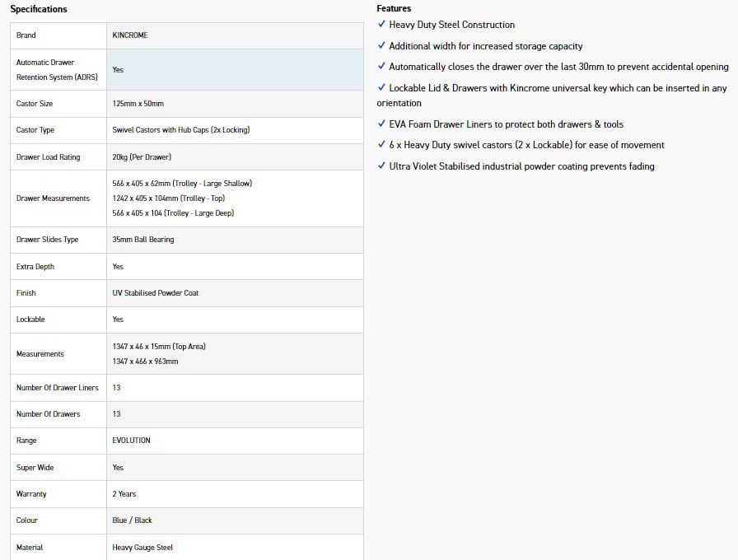Click the Range label
The image size is (738, 560).
26,441
